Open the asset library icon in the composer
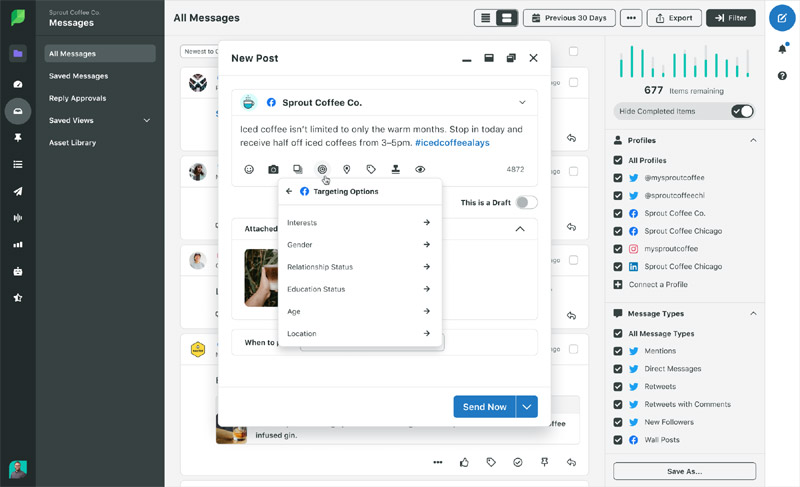 point(297,169)
